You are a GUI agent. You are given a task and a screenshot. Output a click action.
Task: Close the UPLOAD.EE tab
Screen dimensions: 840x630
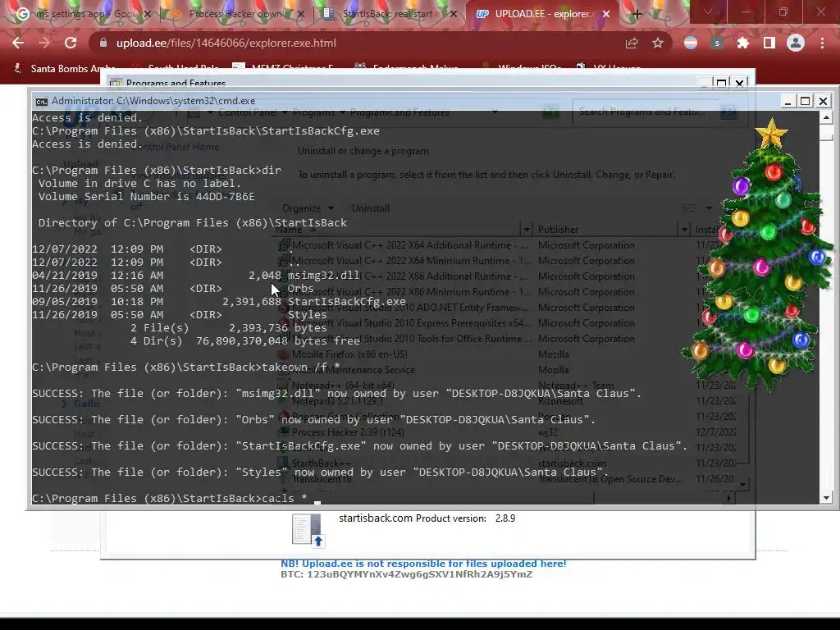coord(606,15)
